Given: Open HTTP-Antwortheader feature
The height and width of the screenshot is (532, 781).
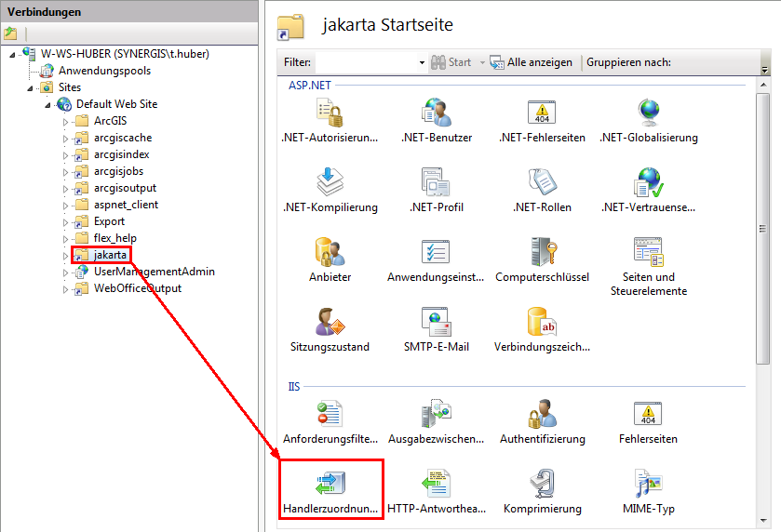Looking at the screenshot, I should point(437,492).
